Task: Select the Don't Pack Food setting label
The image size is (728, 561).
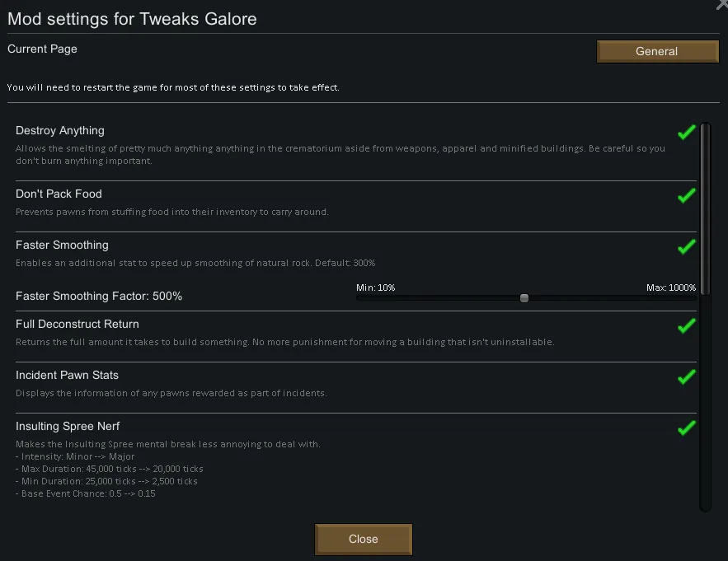Action: coord(59,194)
